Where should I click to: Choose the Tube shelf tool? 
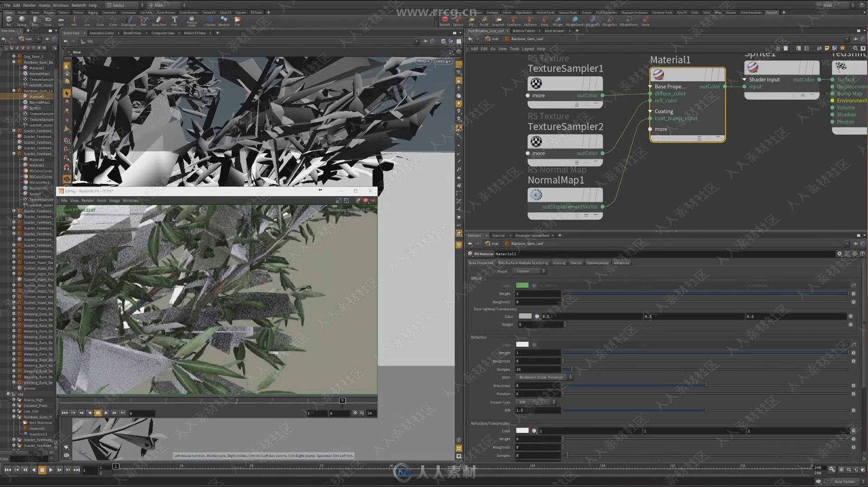[x=34, y=21]
